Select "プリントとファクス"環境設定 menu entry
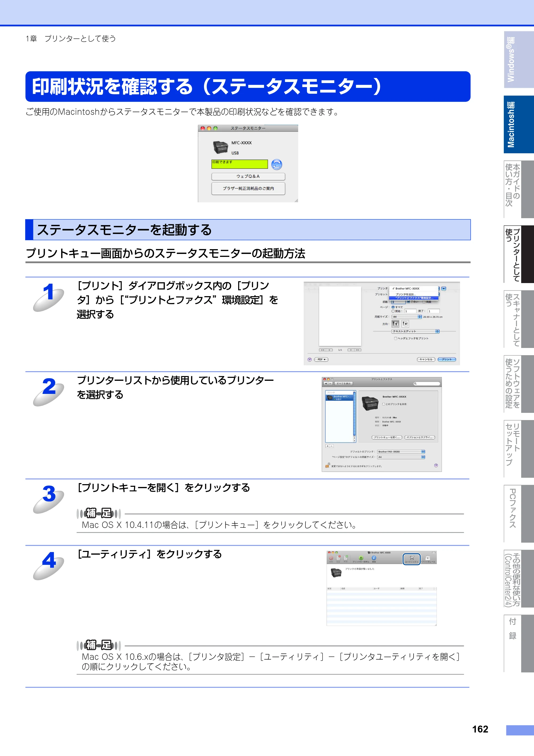 [414, 298]
